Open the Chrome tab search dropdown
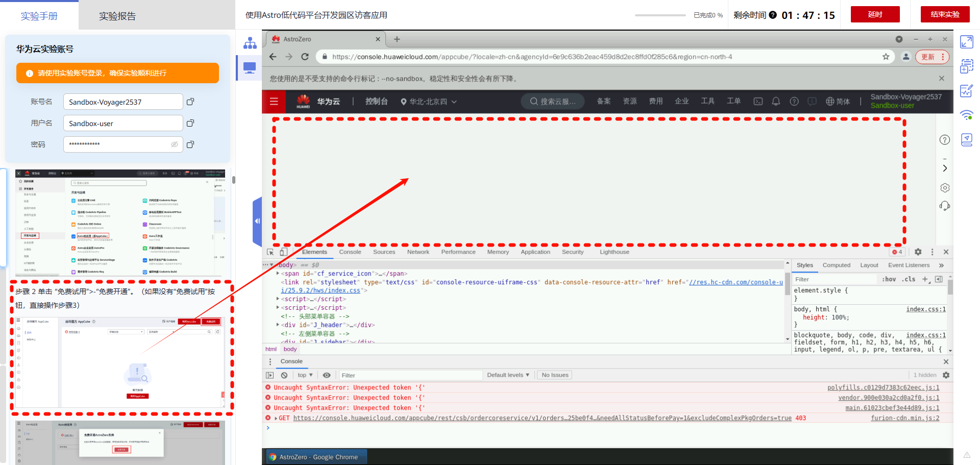Viewport: 980px width, 465px height. pyautogui.click(x=899, y=39)
